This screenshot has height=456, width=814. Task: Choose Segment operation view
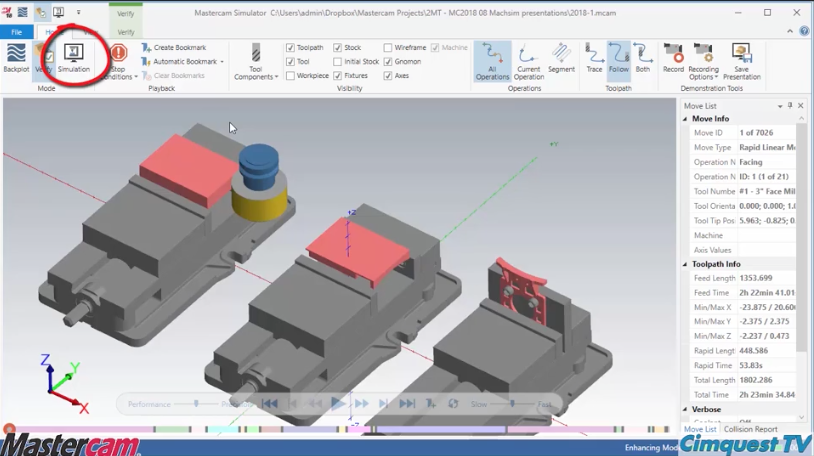point(561,58)
